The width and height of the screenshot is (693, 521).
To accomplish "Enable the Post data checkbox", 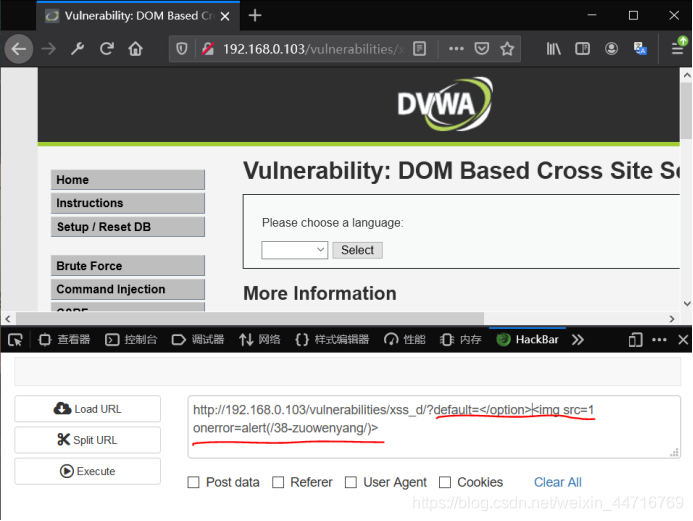I will coord(193,482).
